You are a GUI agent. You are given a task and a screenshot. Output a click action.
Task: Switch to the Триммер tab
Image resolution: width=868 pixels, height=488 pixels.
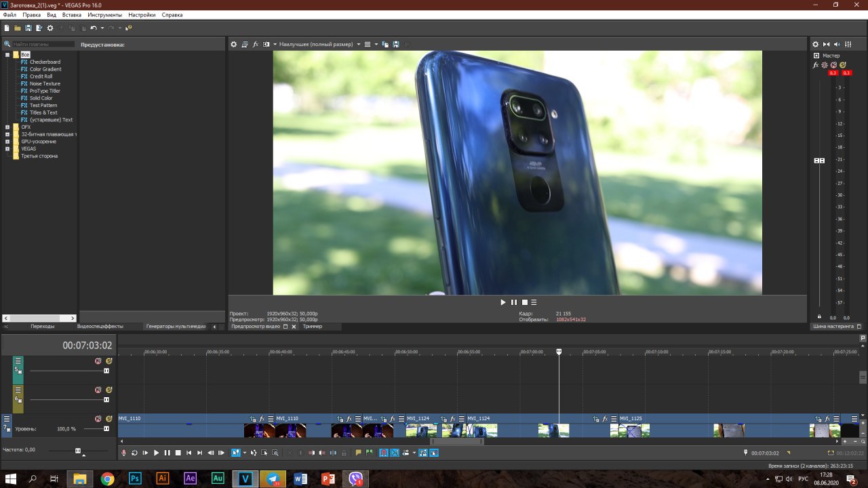click(313, 326)
